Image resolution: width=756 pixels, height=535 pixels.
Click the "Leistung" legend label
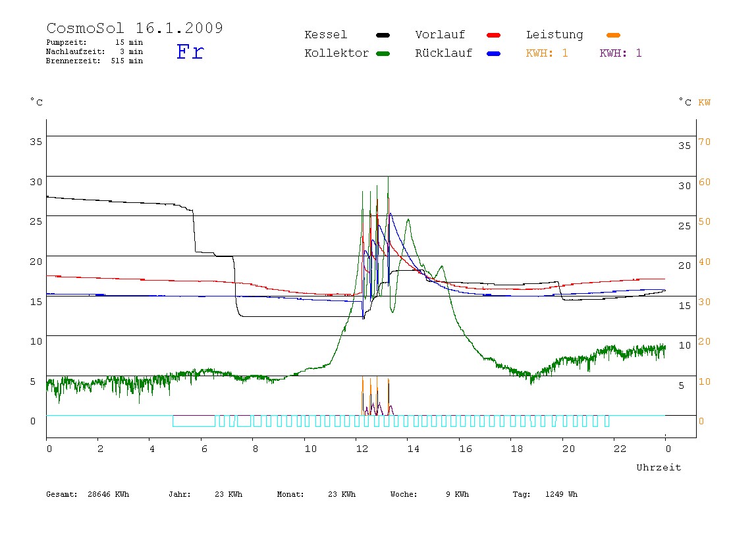point(554,35)
